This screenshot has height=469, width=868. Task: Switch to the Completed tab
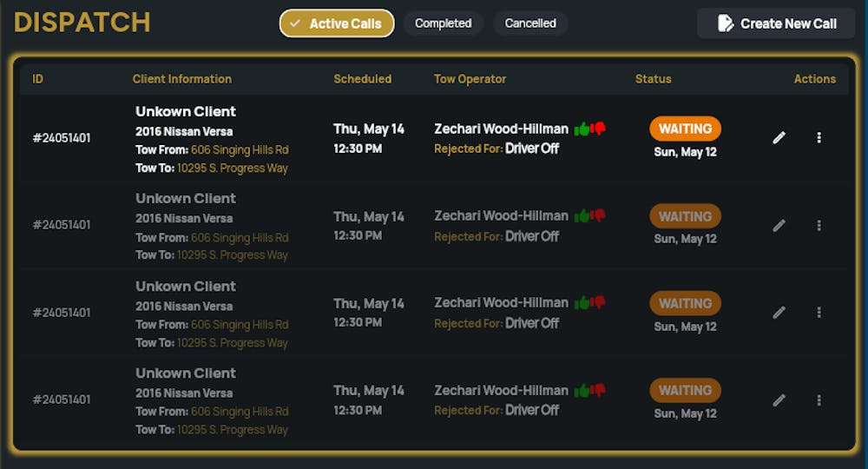[x=443, y=23]
